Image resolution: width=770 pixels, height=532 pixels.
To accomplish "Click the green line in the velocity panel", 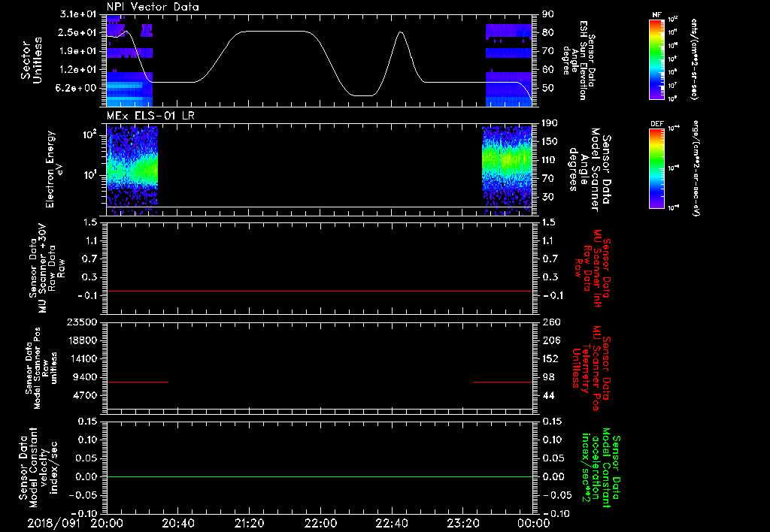I will 319,476.
